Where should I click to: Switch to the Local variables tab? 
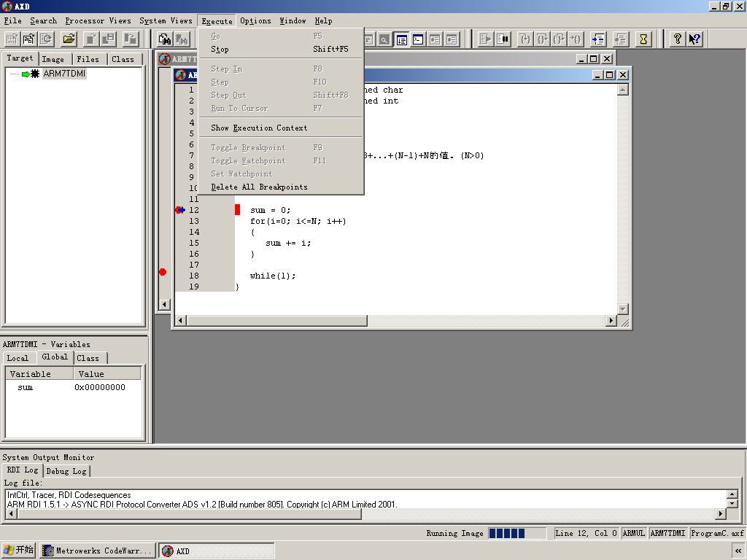pyautogui.click(x=18, y=358)
